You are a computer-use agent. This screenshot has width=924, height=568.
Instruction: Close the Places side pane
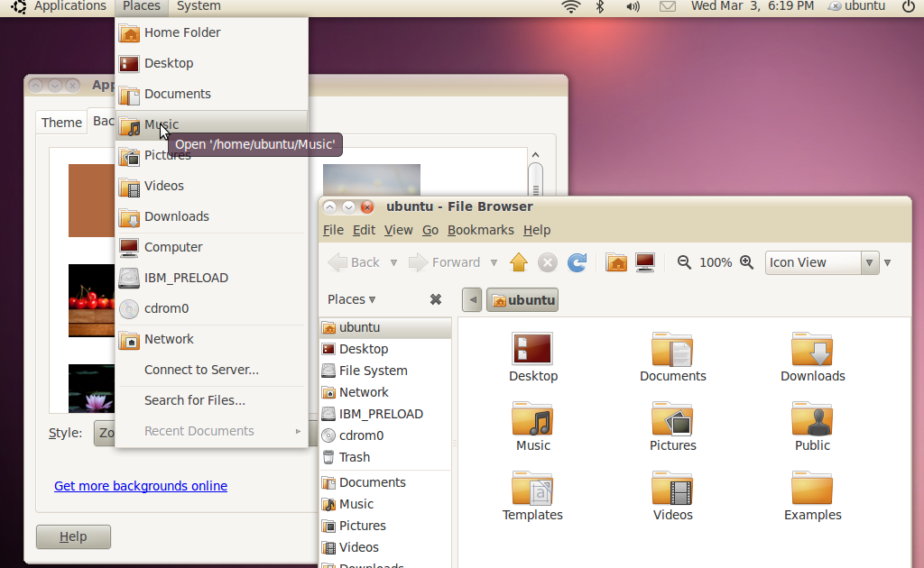click(436, 299)
